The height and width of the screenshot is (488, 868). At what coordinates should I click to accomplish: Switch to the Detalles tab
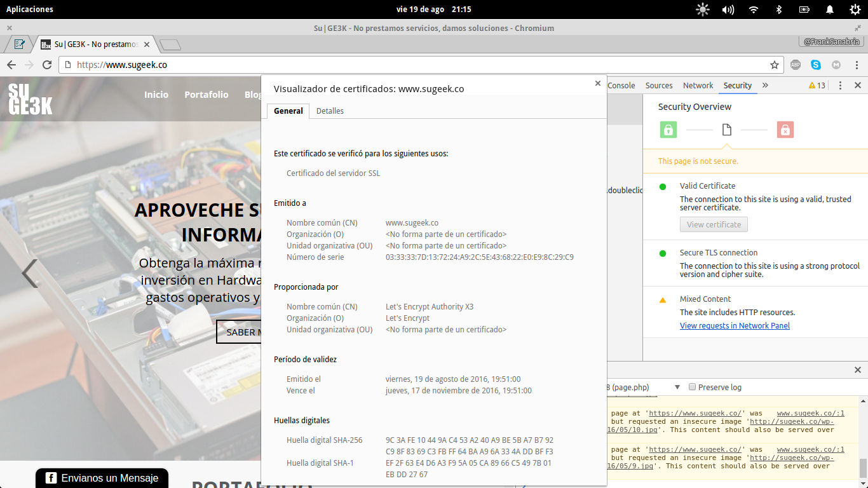coord(330,111)
